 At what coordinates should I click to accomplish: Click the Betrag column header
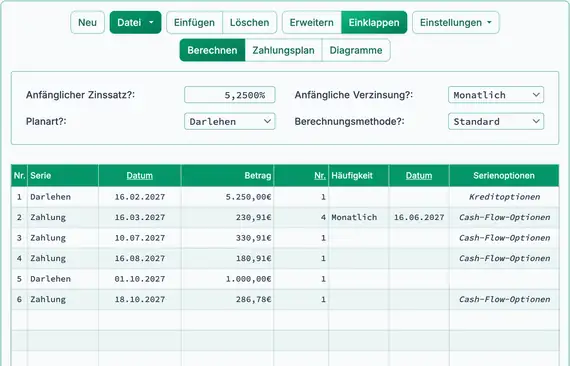click(x=227, y=176)
